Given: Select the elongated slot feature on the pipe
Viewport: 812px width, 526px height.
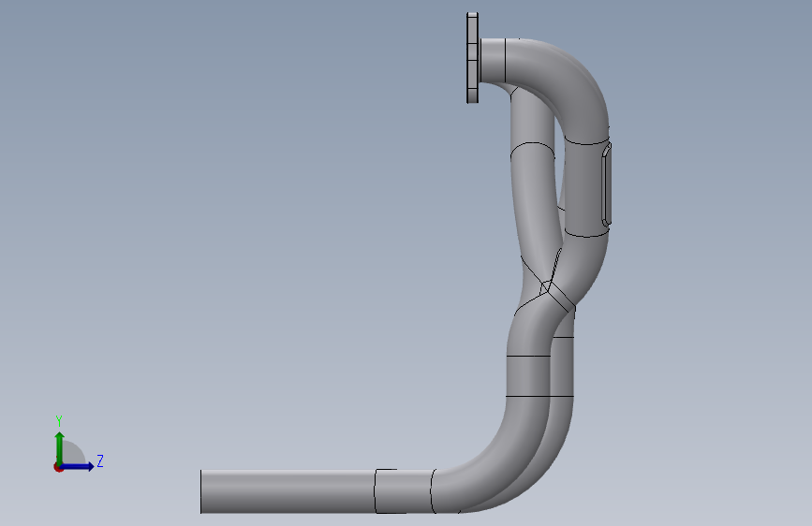Looking at the screenshot, I should pyautogui.click(x=606, y=184).
